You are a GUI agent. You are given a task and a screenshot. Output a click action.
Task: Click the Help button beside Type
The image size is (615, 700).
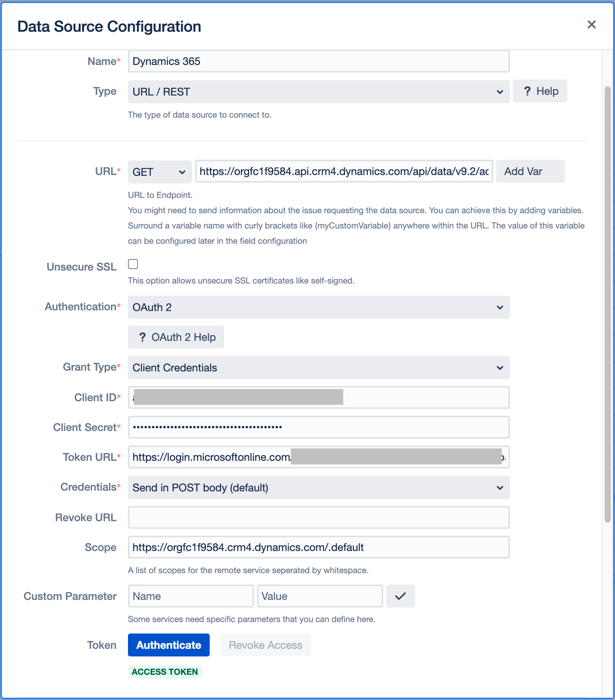pyautogui.click(x=540, y=91)
